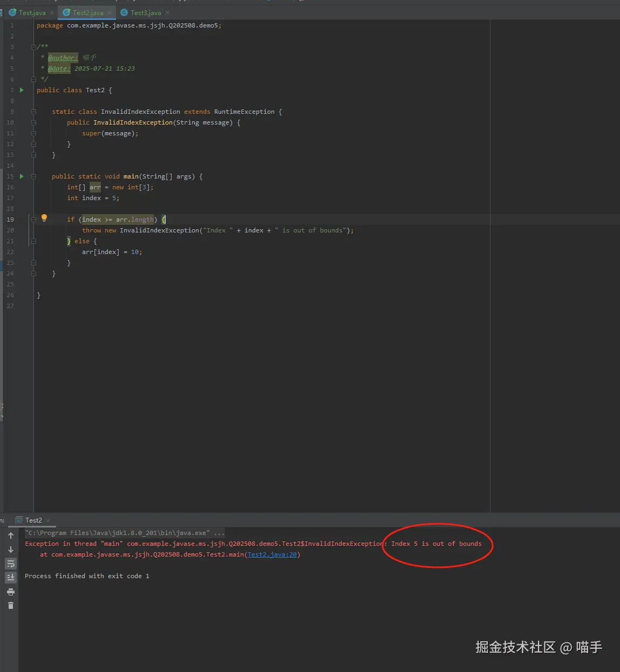Close the Test.java editor tab
The image size is (620, 672).
click(x=52, y=12)
